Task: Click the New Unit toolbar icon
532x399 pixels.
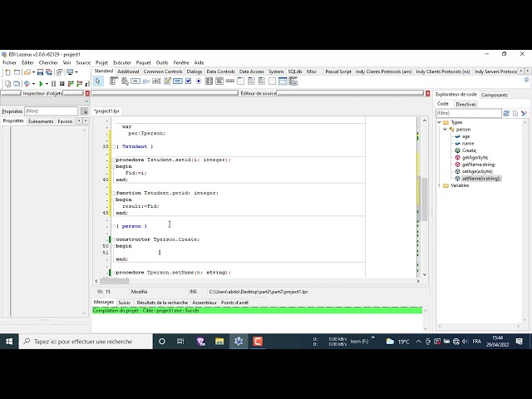Action: coord(7,72)
